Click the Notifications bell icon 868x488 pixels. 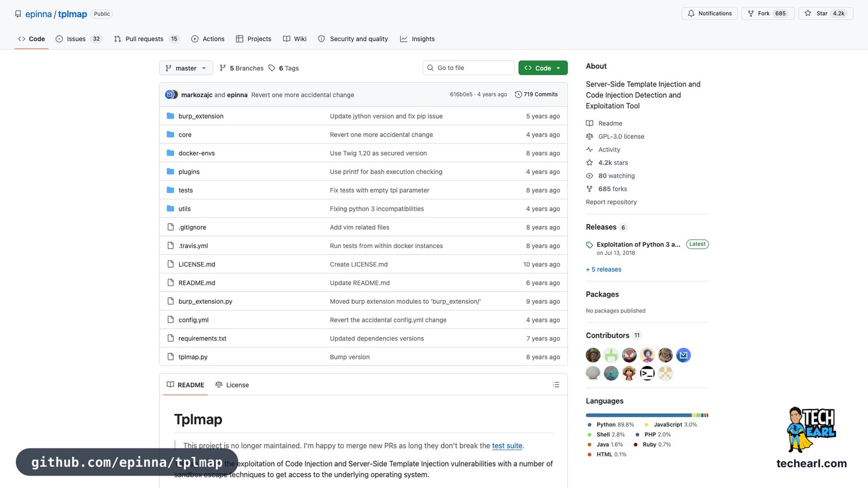691,14
